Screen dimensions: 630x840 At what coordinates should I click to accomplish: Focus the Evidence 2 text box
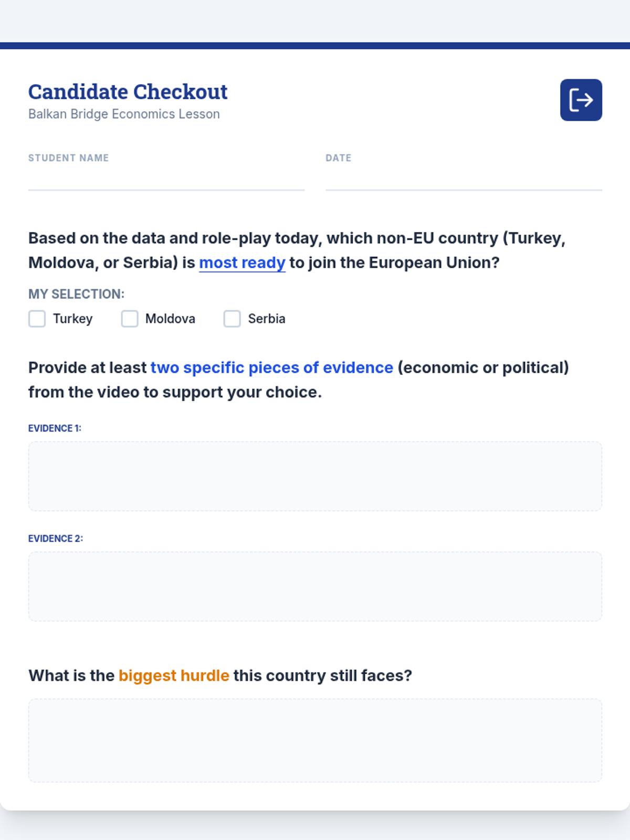pos(315,586)
